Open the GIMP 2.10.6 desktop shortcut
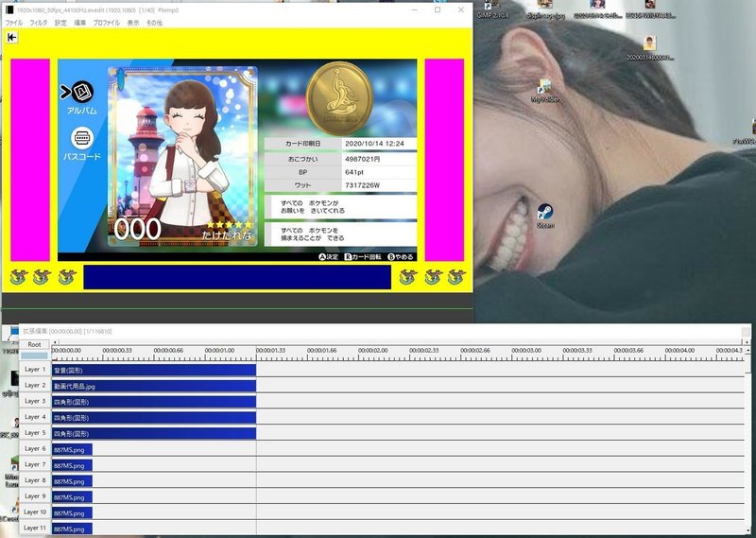This screenshot has height=538, width=756. tap(492, 9)
